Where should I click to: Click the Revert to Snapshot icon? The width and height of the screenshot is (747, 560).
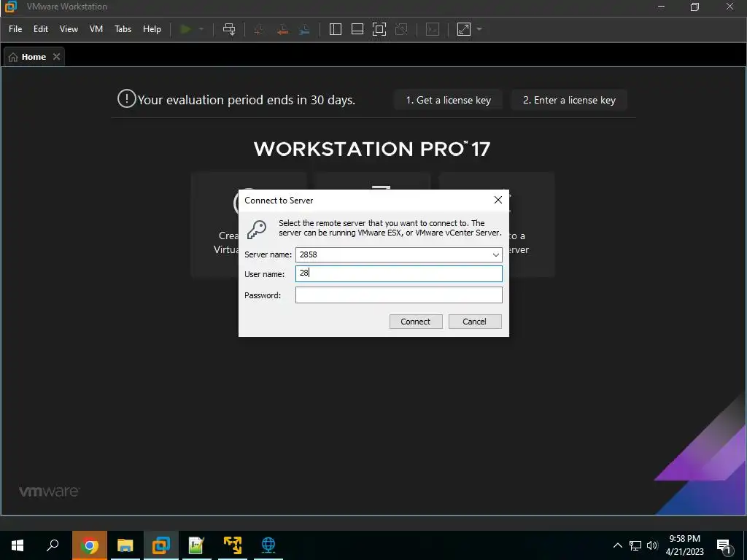(282, 29)
